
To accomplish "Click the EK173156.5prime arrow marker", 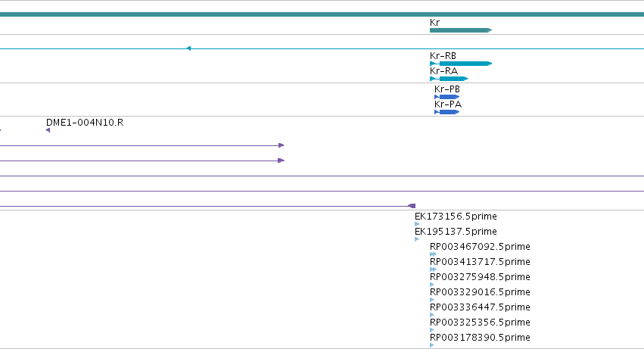I will coord(417,224).
